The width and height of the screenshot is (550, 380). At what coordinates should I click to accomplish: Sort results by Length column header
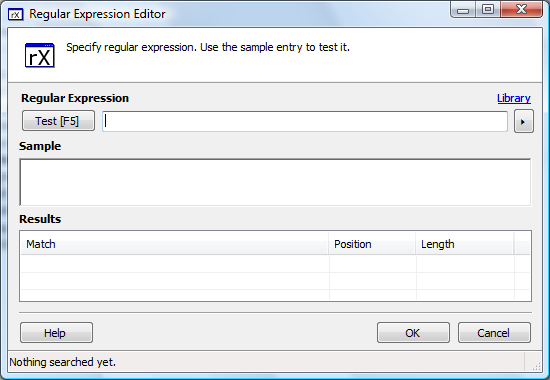tap(465, 244)
